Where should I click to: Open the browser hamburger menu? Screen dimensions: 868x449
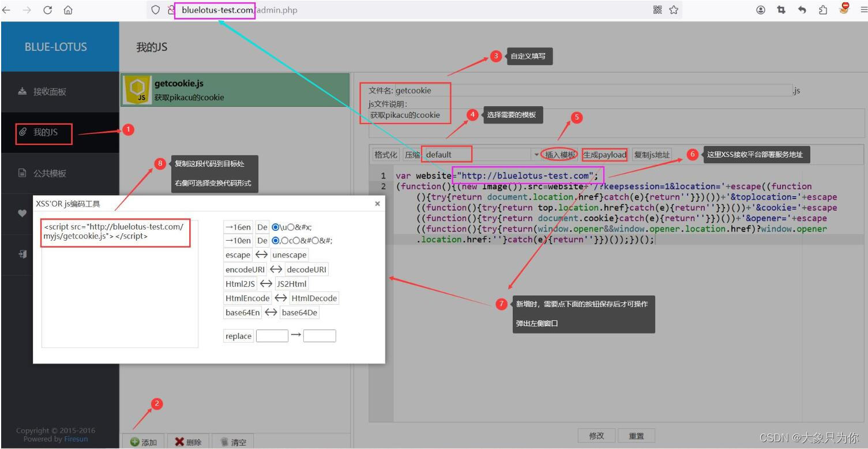click(863, 10)
